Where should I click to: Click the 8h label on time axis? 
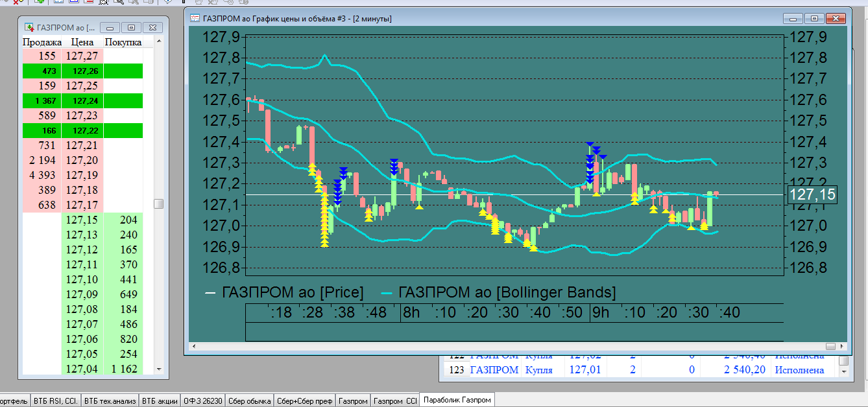tap(411, 312)
